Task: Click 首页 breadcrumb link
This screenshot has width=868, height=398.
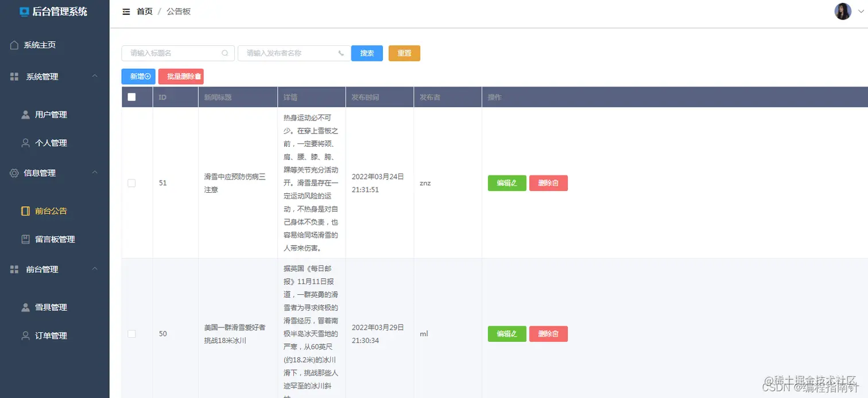Action: point(145,11)
